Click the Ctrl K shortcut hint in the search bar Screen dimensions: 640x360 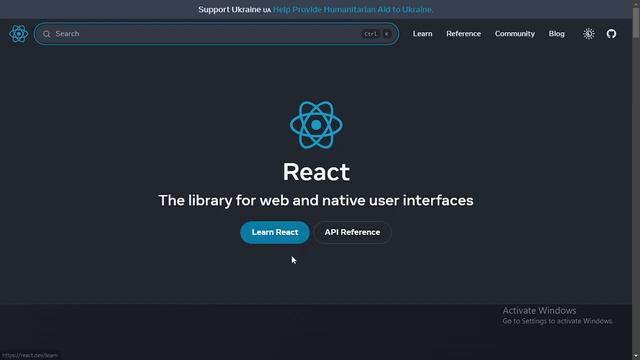(377, 34)
